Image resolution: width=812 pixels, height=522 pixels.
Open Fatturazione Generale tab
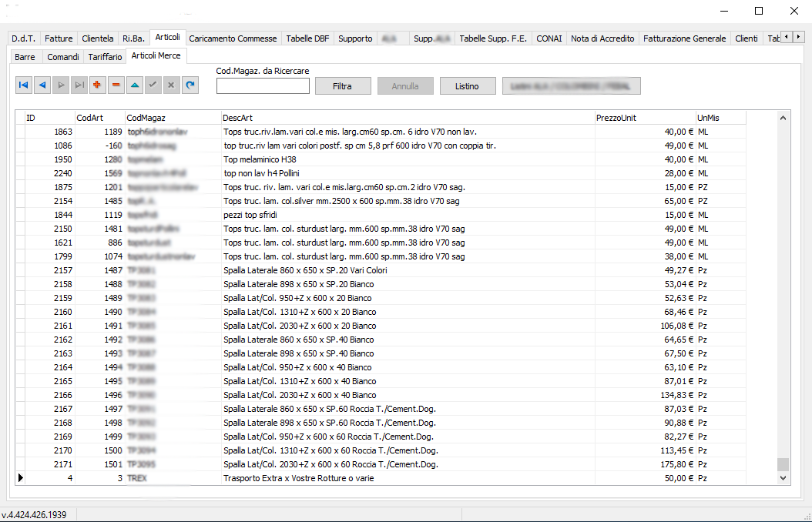pyautogui.click(x=684, y=38)
